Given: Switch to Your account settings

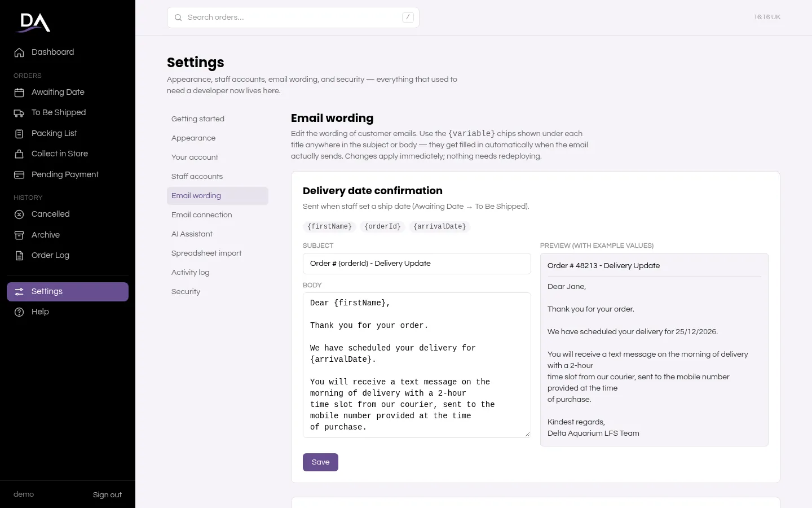Looking at the screenshot, I should [218, 157].
